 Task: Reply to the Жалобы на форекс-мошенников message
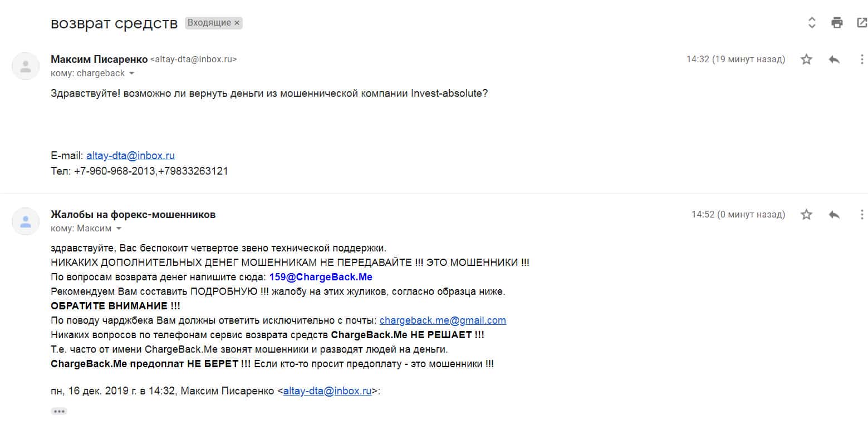pos(834,214)
